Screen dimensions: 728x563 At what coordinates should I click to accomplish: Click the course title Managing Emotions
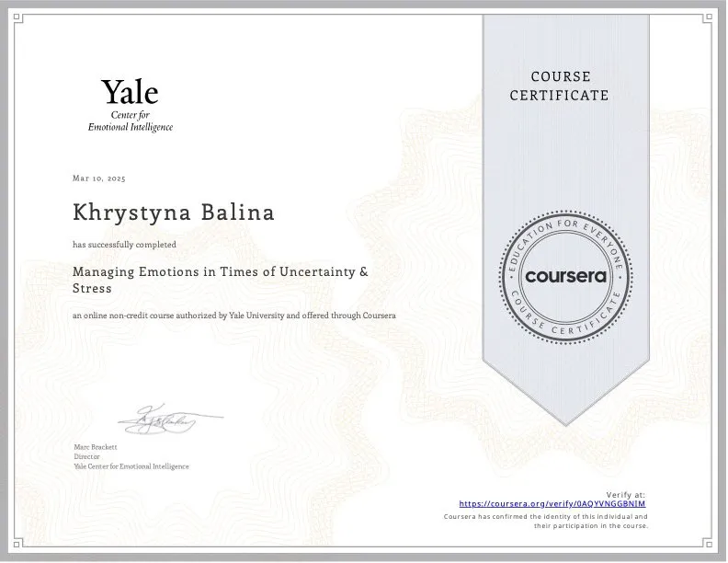click(220, 280)
